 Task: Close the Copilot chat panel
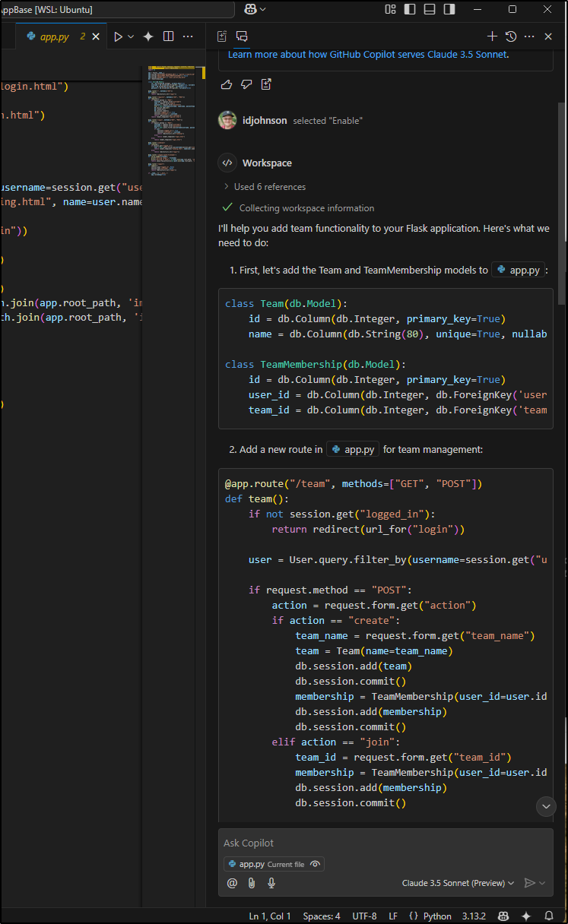[548, 36]
